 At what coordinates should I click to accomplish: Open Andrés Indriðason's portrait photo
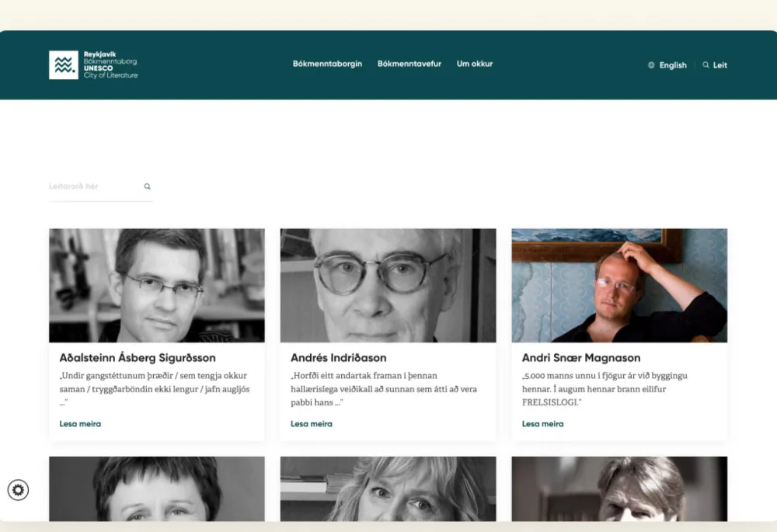tap(388, 285)
